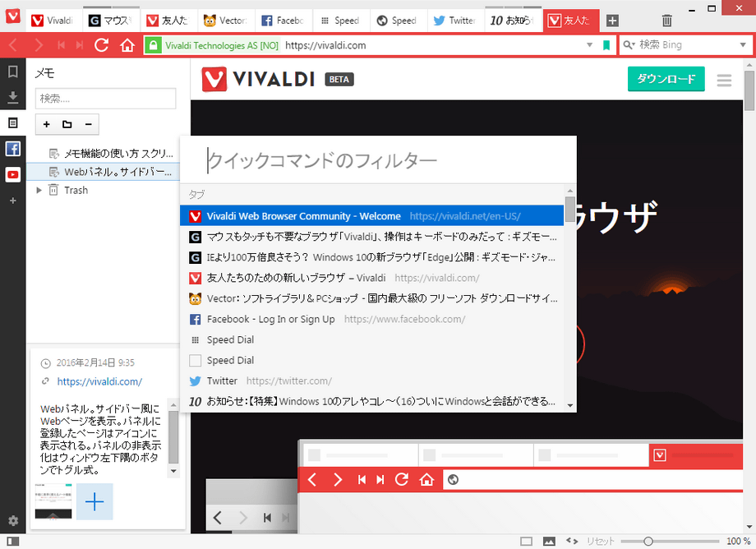Open the hamburger menu on Vivaldi page
Screen dimensions: 756x549
click(x=724, y=80)
